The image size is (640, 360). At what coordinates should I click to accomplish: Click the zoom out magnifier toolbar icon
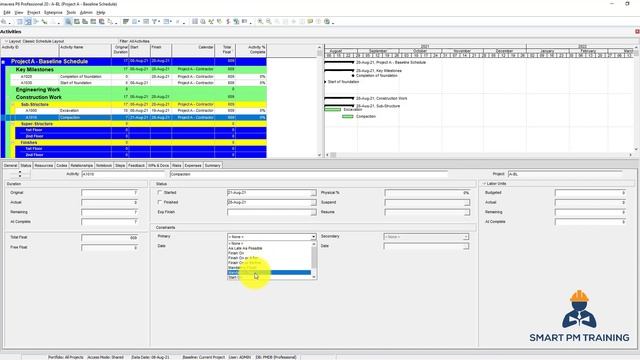tap(269, 21)
